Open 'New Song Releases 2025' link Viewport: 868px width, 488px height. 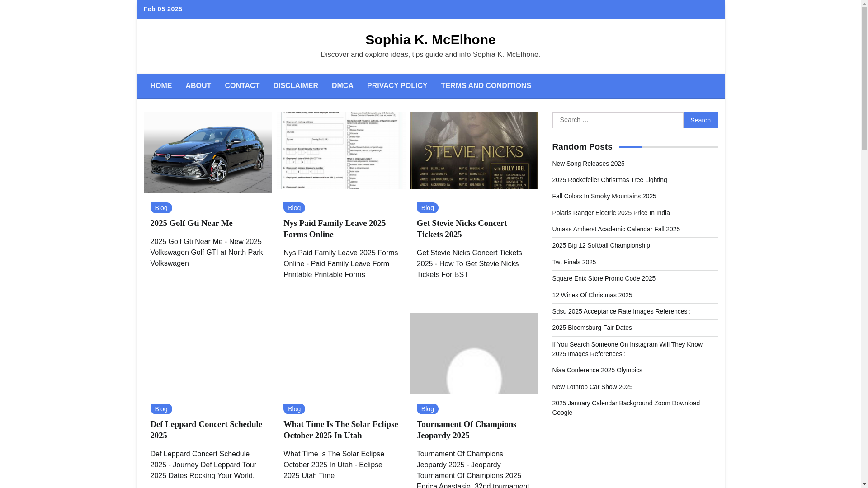[588, 164]
